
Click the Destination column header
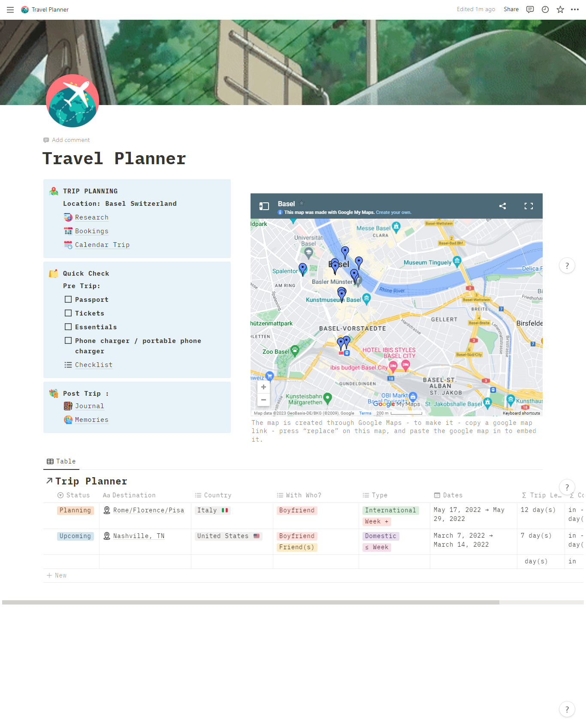(129, 495)
